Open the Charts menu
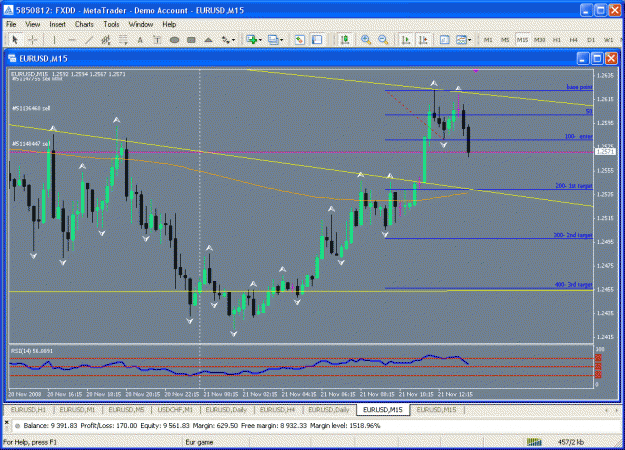Viewport: 625px width, 450px height. tap(84, 24)
